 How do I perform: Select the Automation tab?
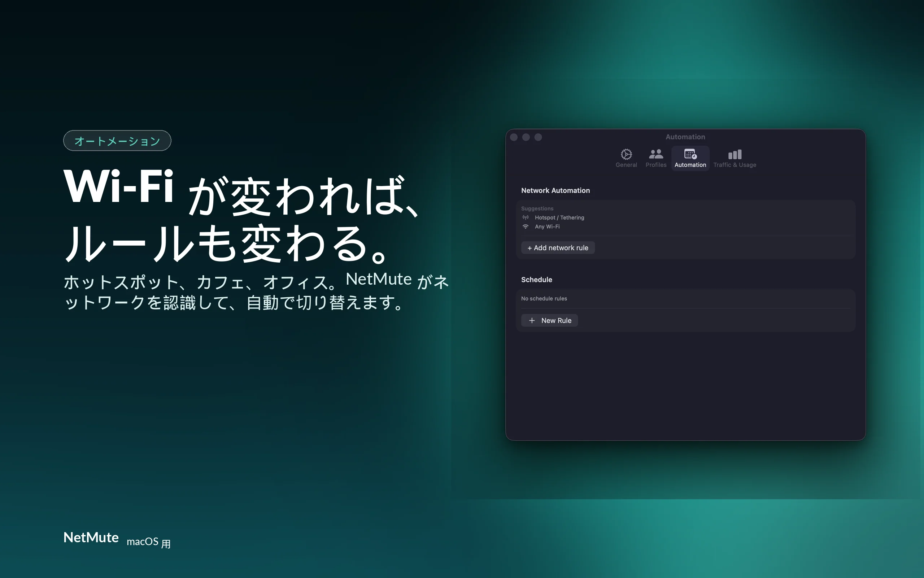(x=690, y=158)
